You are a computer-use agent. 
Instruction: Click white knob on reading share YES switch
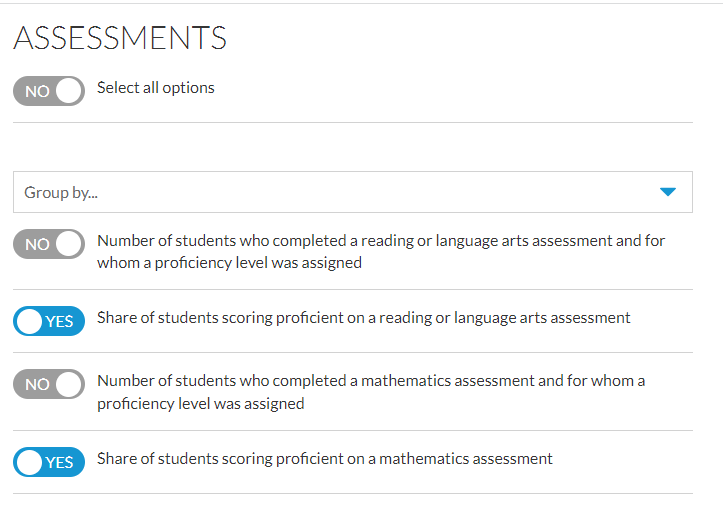click(x=29, y=321)
